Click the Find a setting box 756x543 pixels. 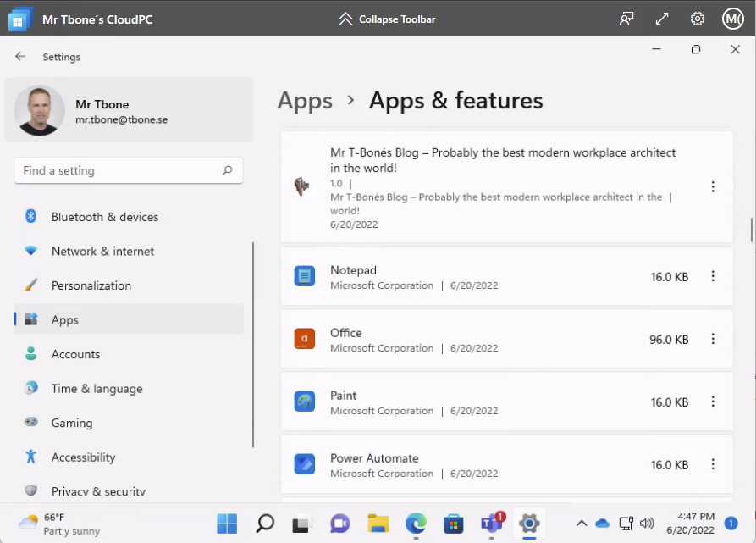(129, 170)
